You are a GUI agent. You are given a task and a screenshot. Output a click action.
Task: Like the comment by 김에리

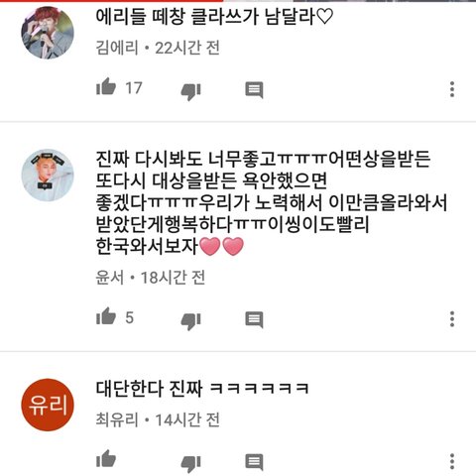[106, 86]
